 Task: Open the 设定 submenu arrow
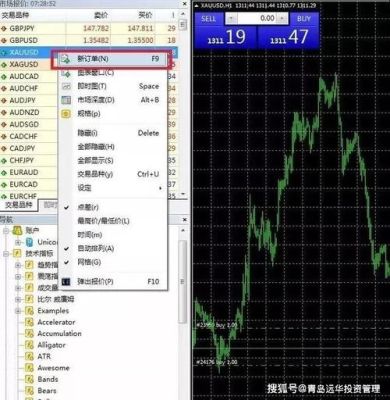160,188
